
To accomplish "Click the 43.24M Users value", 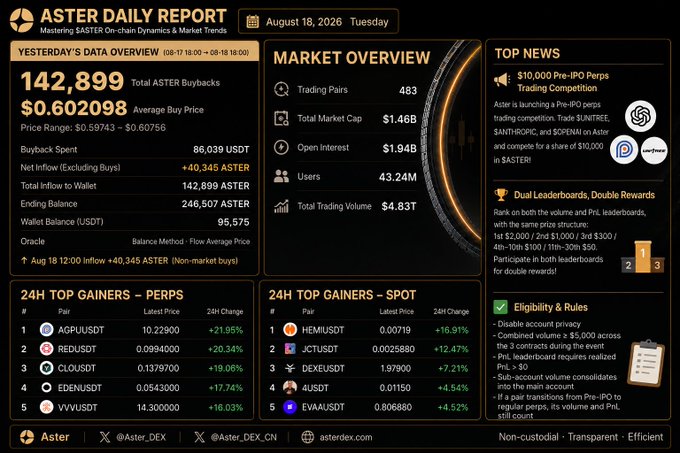I will [x=398, y=177].
